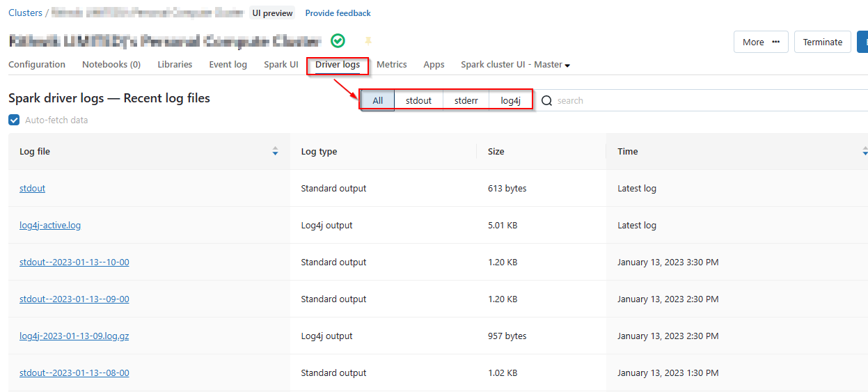Click the UI preview badge

coord(273,13)
